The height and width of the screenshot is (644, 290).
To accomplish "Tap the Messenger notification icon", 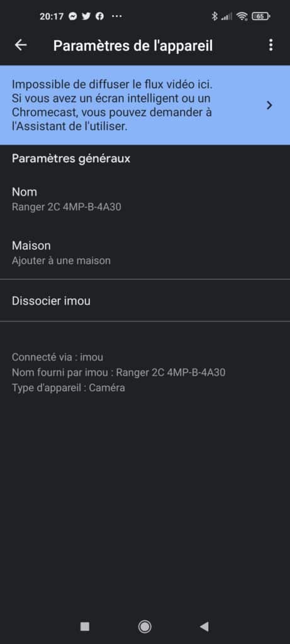I will (73, 16).
